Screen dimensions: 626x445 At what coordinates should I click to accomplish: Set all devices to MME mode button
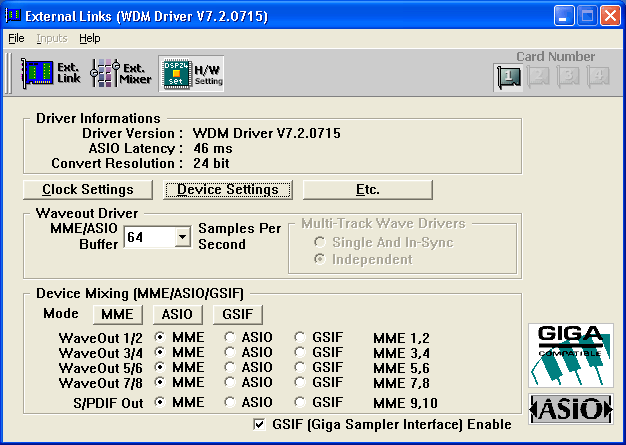pyautogui.click(x=118, y=314)
